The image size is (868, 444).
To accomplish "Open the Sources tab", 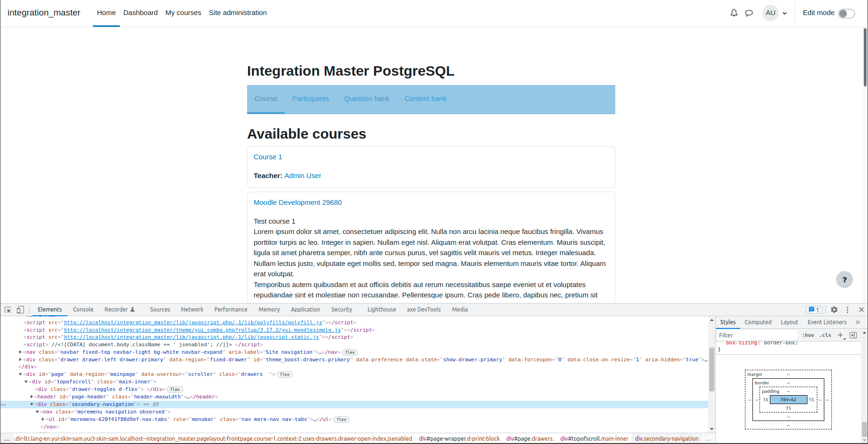I will click(x=160, y=310).
